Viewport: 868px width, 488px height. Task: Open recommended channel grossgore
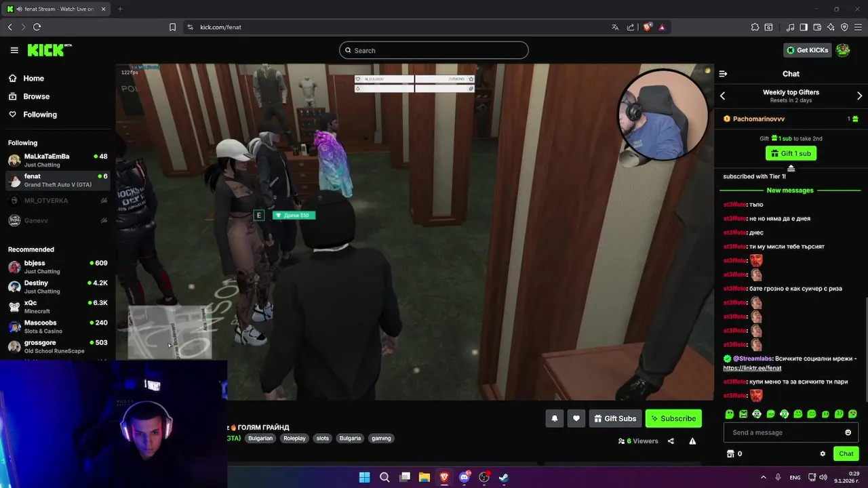click(58, 346)
